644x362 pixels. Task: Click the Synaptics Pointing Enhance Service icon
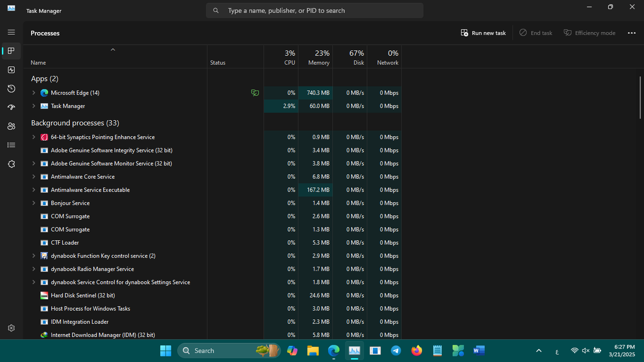pyautogui.click(x=44, y=137)
